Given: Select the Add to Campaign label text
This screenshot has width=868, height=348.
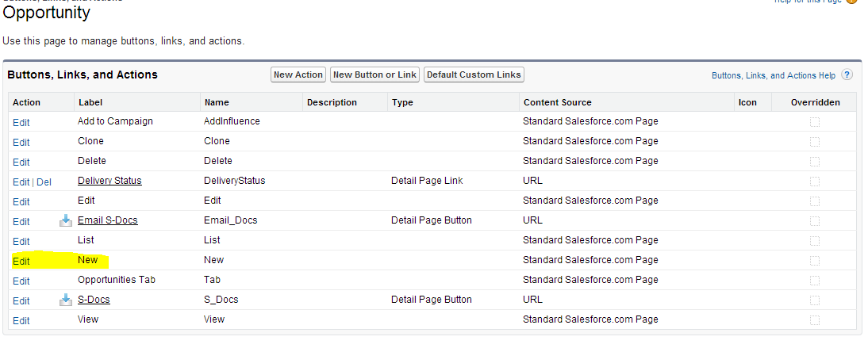Looking at the screenshot, I should pyautogui.click(x=115, y=120).
